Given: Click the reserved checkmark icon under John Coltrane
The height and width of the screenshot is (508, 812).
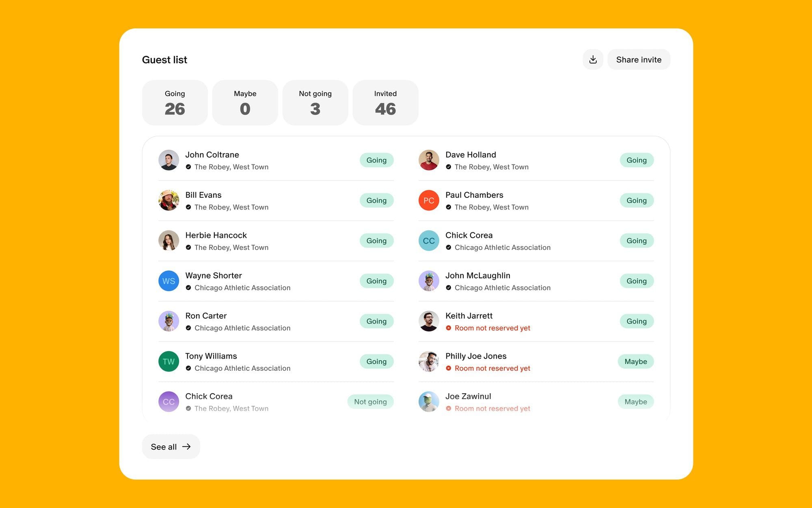Looking at the screenshot, I should [188, 166].
